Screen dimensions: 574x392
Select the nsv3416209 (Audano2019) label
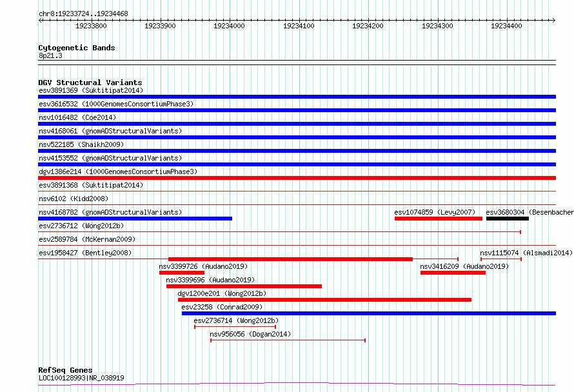click(x=464, y=266)
